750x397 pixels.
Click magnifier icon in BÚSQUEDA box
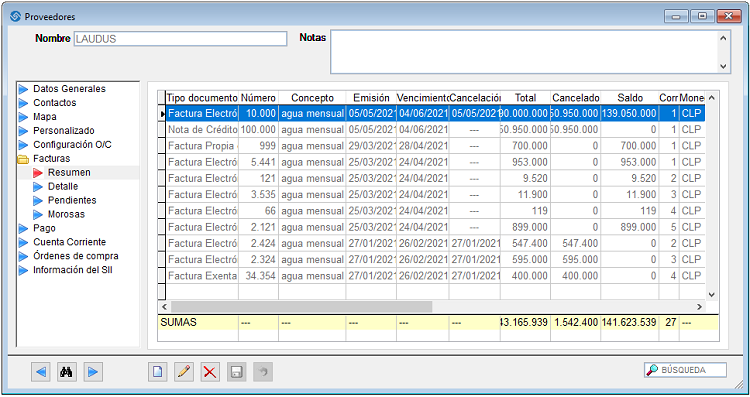[652, 370]
